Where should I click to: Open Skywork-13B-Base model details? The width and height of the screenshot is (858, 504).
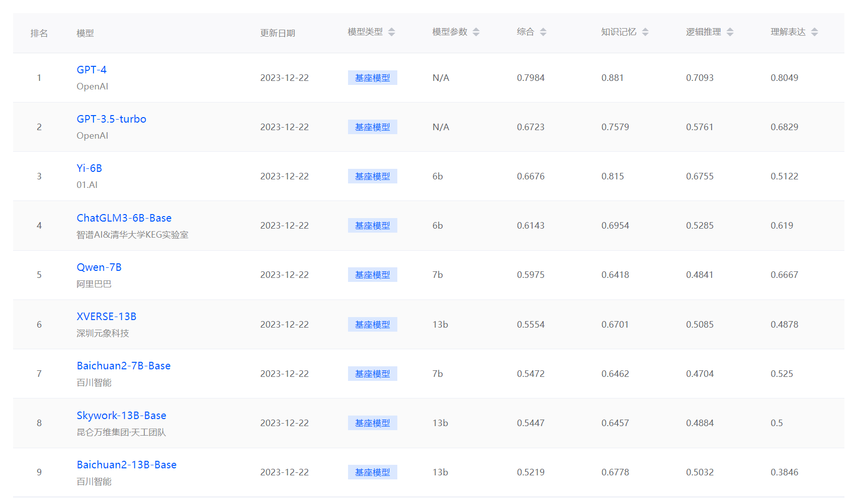coord(121,416)
